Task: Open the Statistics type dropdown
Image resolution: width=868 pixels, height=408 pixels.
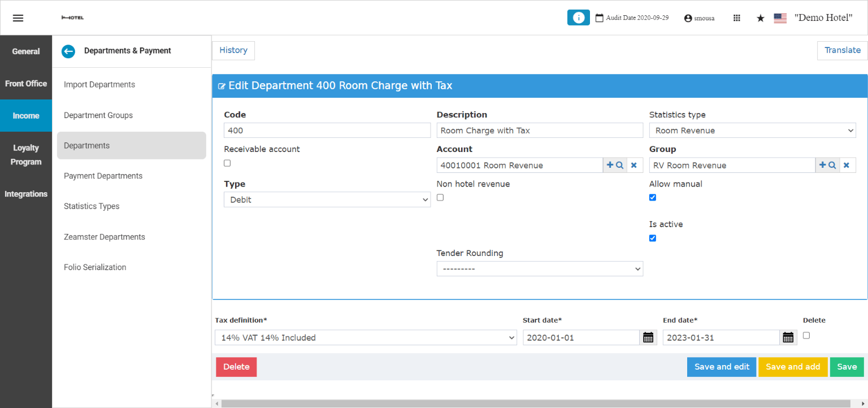Action: click(x=752, y=131)
